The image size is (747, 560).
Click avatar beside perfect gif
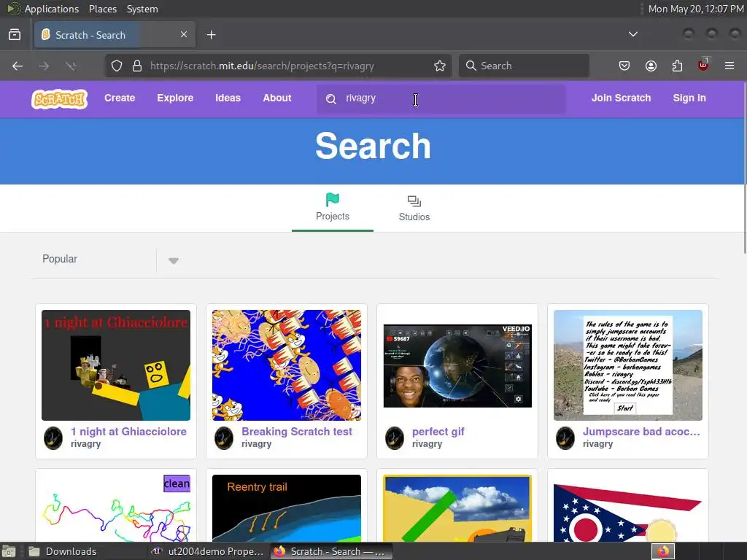click(395, 438)
